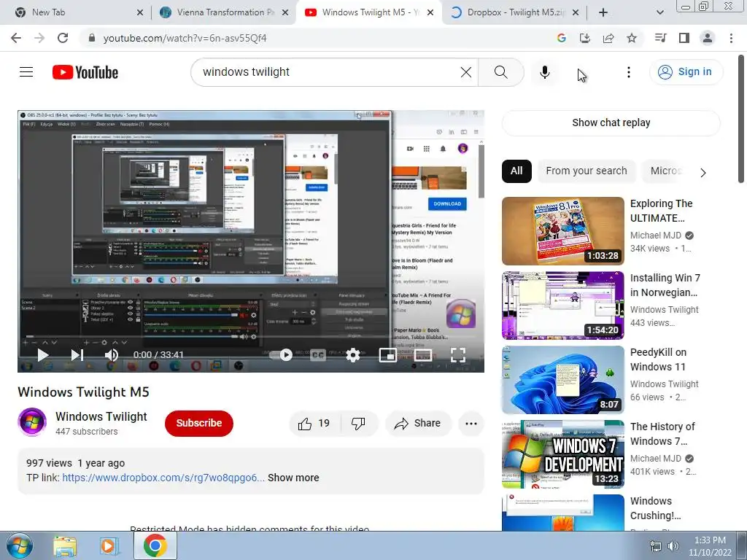The width and height of the screenshot is (747, 560).
Task: Toggle the Chrome side panel
Action: click(684, 38)
